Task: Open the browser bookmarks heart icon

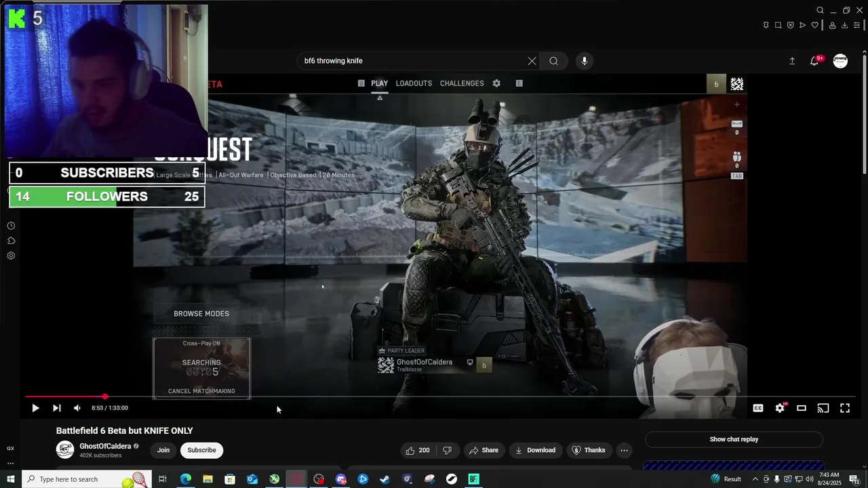Action: click(814, 25)
